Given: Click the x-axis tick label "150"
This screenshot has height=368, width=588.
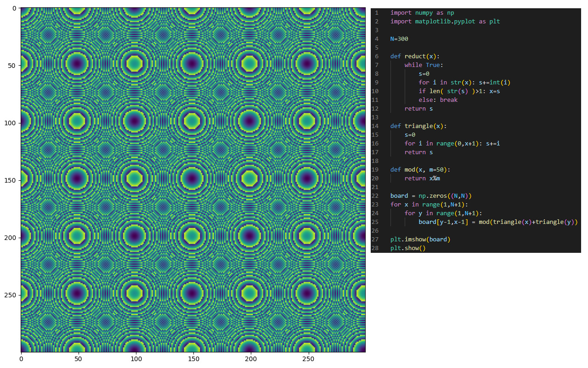Looking at the screenshot, I should click(x=193, y=359).
